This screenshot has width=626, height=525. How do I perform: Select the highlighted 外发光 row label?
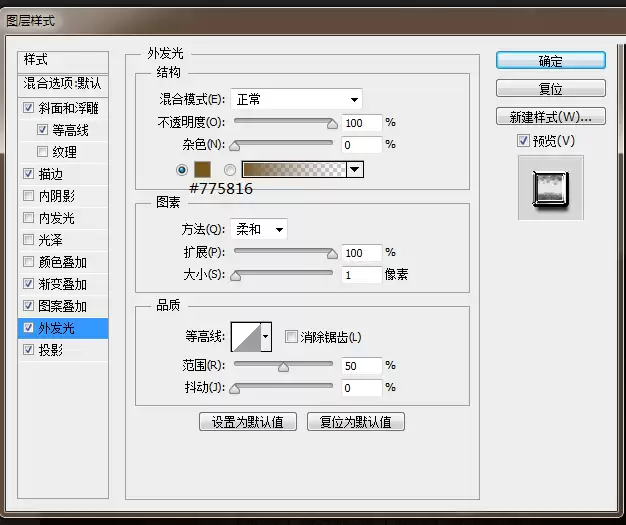pos(56,328)
